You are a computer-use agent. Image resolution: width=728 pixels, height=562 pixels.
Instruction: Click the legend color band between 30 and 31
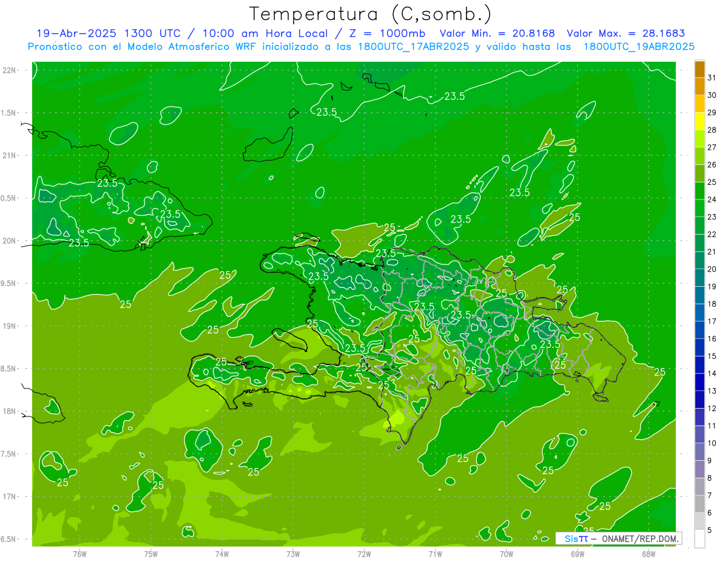tap(699, 86)
